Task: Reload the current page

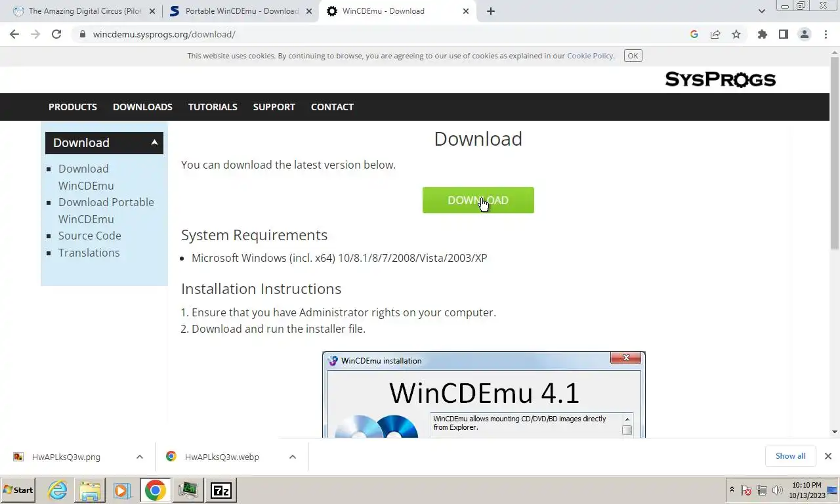Action: tap(56, 34)
